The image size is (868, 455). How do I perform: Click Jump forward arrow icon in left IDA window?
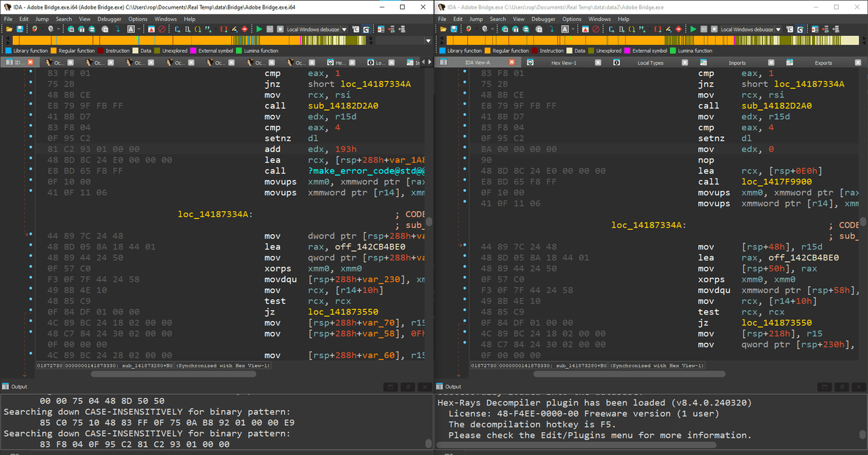point(51,29)
